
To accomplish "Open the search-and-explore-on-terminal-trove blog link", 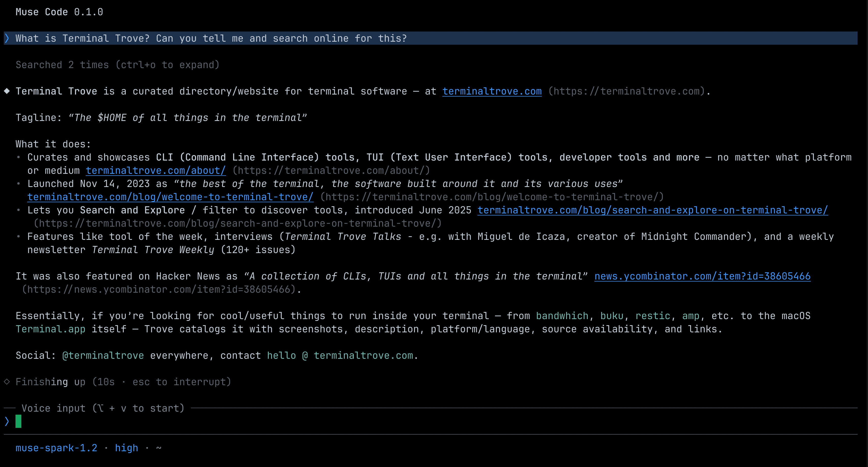I will coord(653,210).
